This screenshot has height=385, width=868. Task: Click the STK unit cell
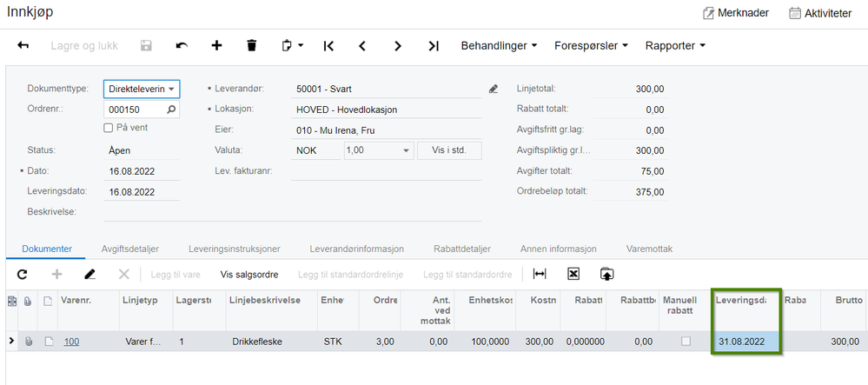tap(338, 342)
